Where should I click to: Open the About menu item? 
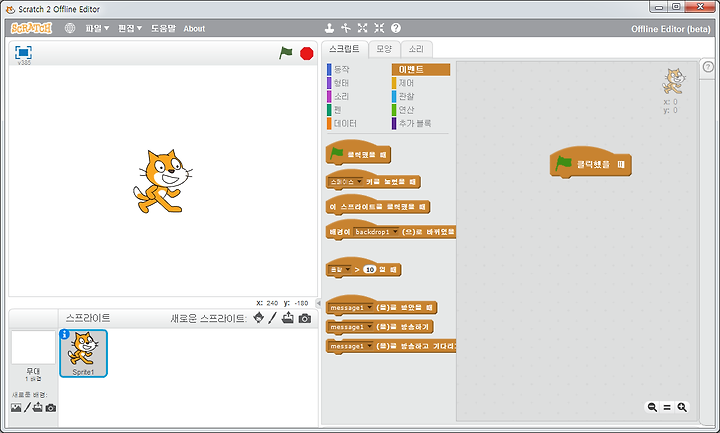tap(194, 28)
